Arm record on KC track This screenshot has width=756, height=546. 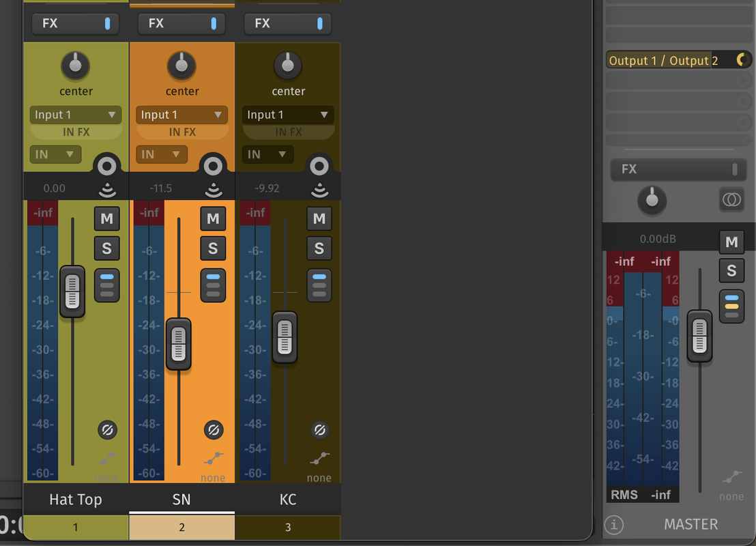(319, 167)
